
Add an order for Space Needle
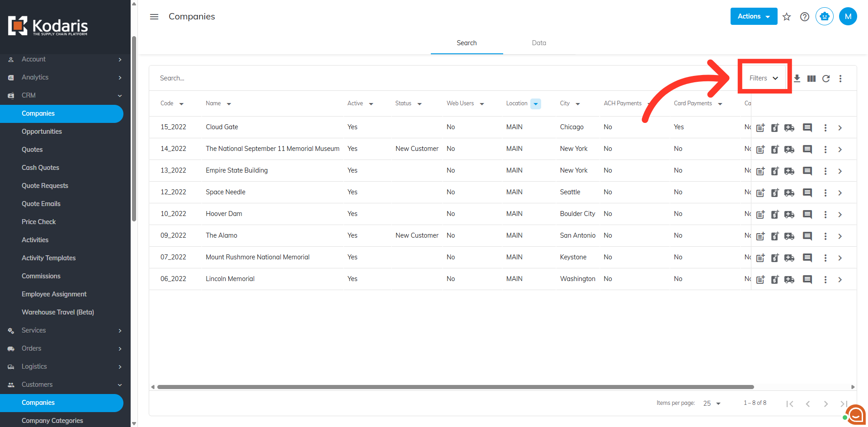(x=789, y=193)
